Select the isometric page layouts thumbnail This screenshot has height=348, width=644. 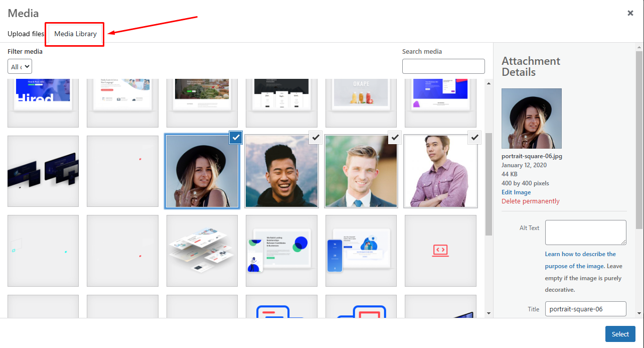[202, 251]
